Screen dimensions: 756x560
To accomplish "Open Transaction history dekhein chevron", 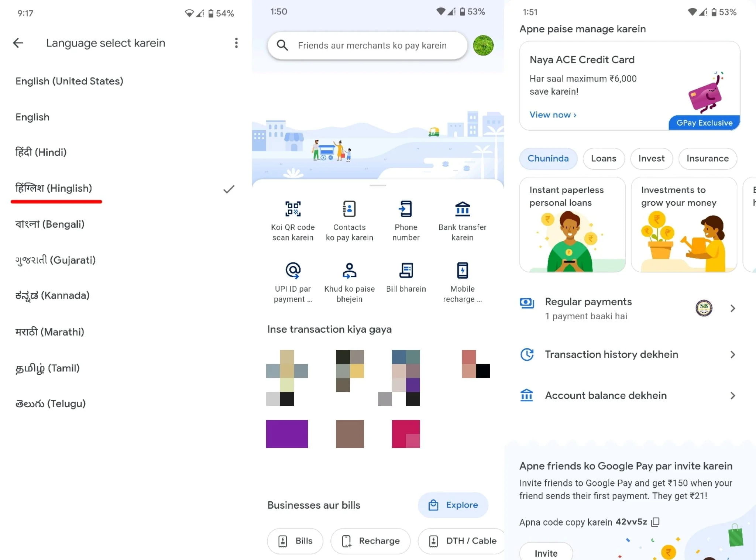I will pos(733,354).
